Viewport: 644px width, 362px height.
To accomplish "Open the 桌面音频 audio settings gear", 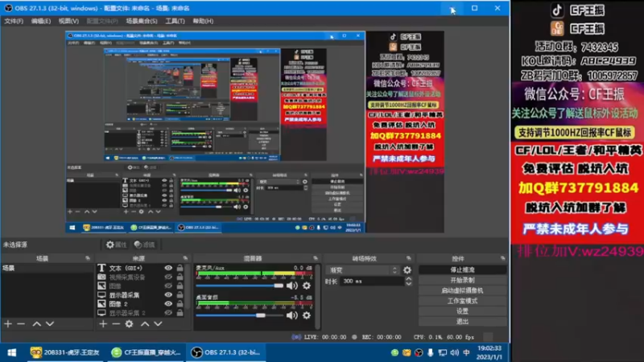I will [307, 315].
